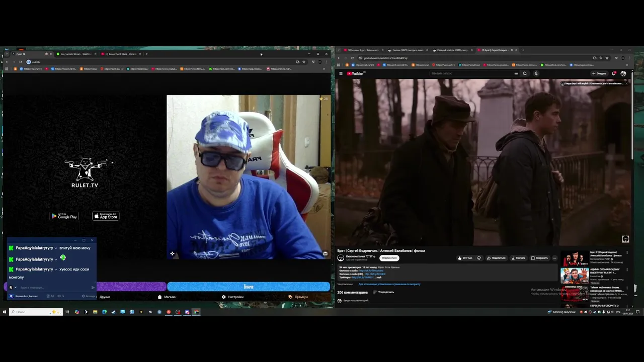Open the Магазин section on rulet.tv

tap(168, 297)
